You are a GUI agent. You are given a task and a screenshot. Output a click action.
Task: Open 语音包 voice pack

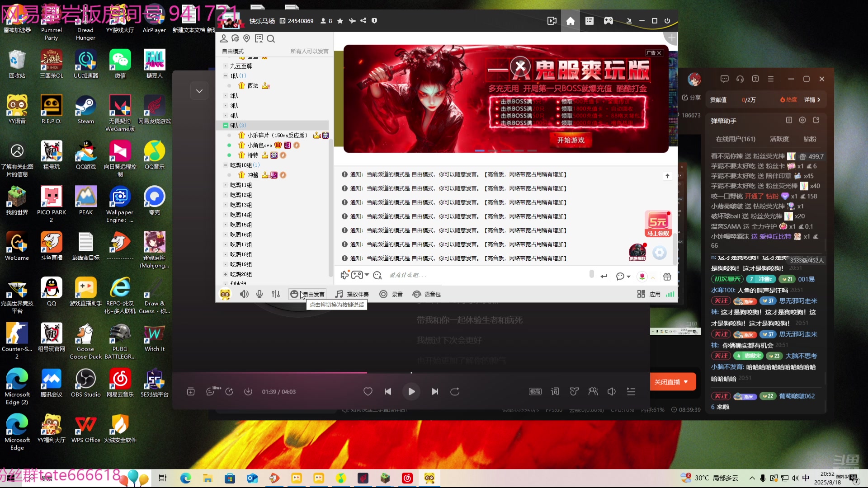(427, 294)
